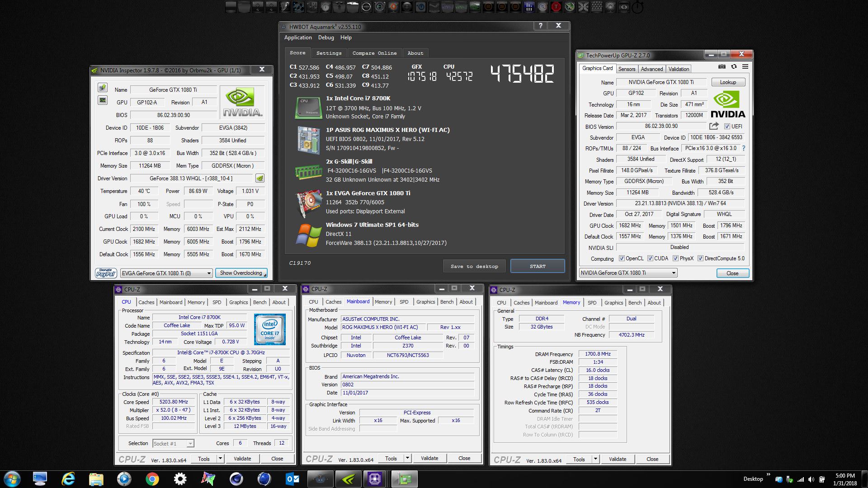Click the NVIDIA Inspector taskbar button

[x=349, y=479]
